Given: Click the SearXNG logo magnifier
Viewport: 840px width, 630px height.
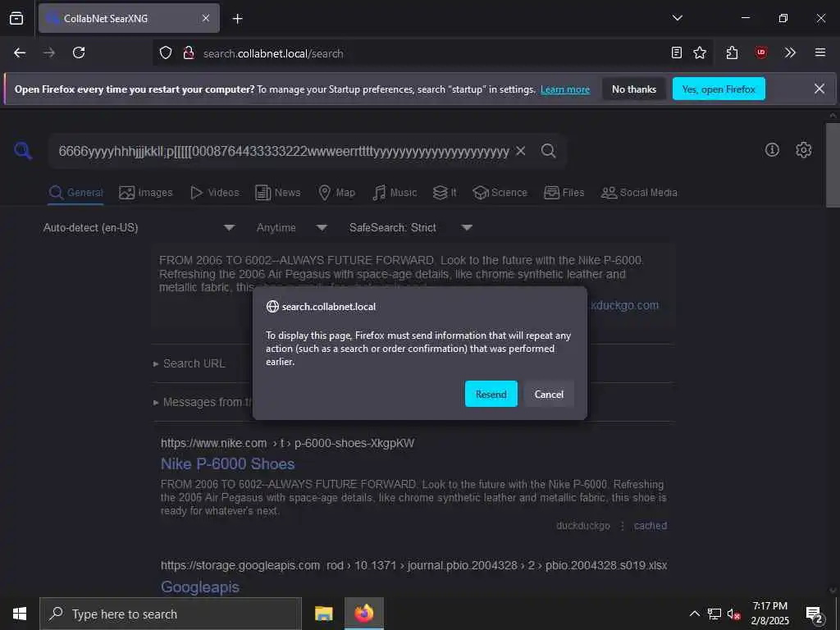Looking at the screenshot, I should (23, 151).
